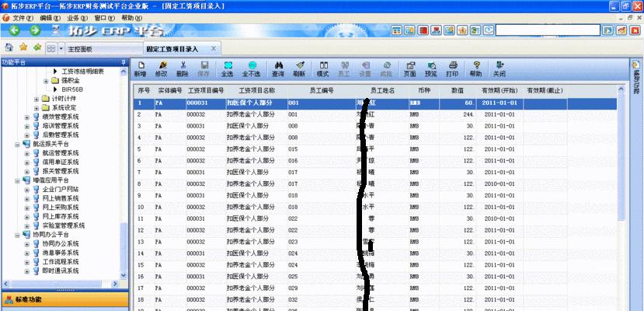Open the 辅助功能 side panel tab
Viewport: 644px width, 311px height.
click(x=636, y=78)
